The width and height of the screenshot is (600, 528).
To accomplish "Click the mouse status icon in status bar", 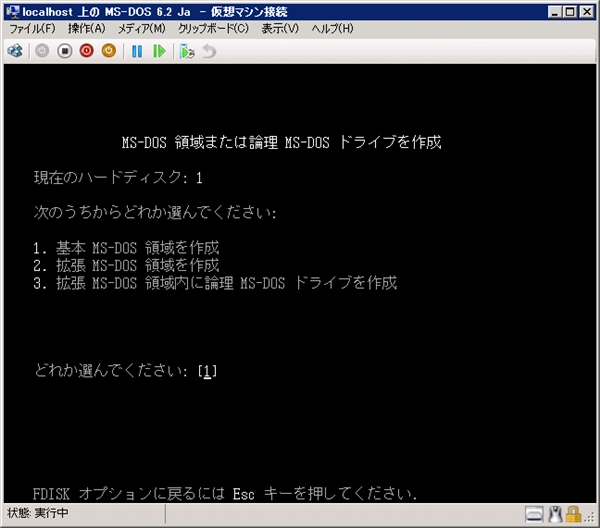I will pos(555,514).
